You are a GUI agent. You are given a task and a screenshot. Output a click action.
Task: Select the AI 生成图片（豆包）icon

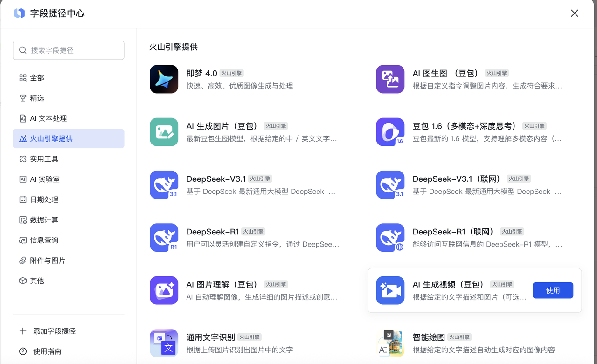coord(164,132)
